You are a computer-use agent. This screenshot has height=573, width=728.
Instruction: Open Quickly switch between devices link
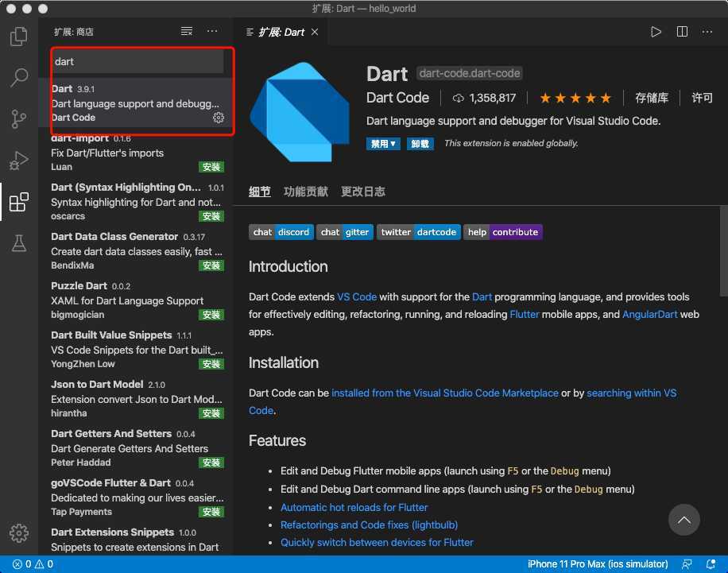[377, 542]
